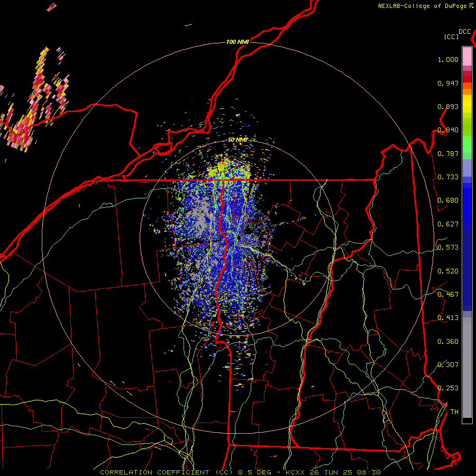This screenshot has height=476, width=476.
Task: Click the 100 NMI range ring label
Action: pos(237,42)
